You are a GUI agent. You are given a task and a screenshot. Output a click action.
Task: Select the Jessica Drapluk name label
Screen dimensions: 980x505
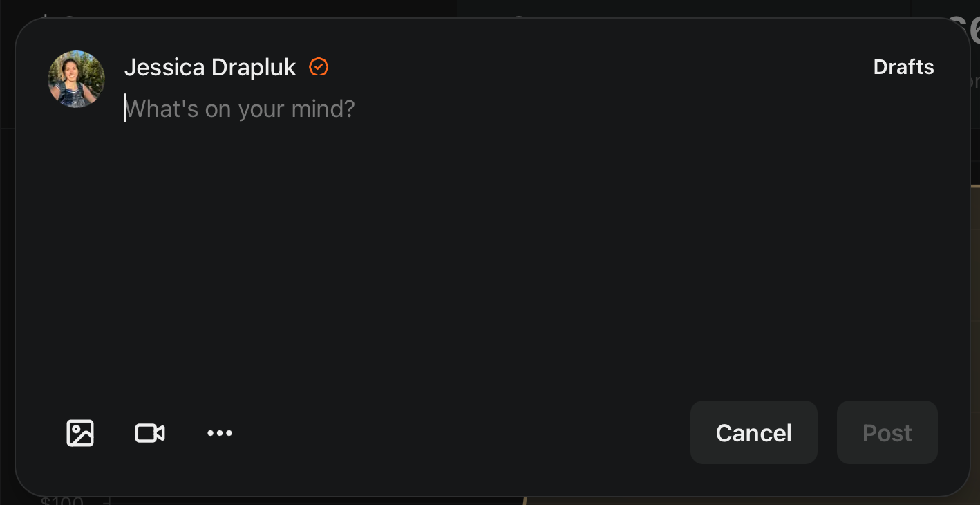click(x=210, y=67)
